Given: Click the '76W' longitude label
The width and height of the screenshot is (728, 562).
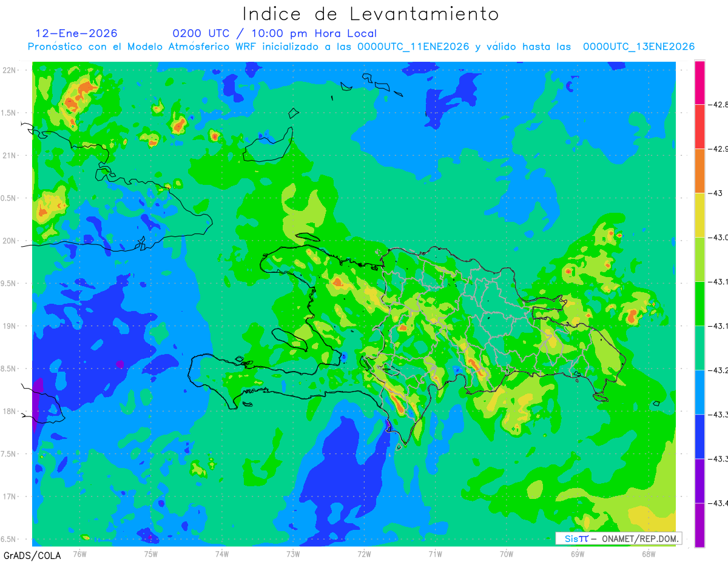Looking at the screenshot, I should (79, 554).
